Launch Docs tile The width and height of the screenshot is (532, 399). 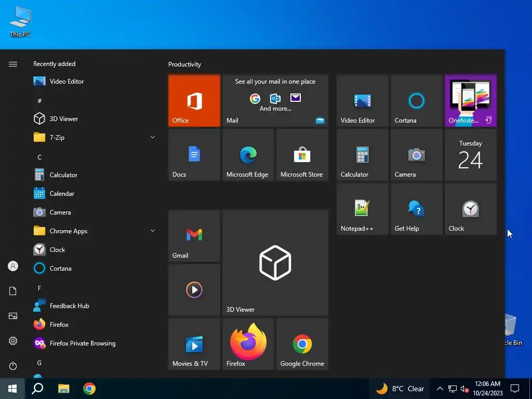tap(194, 155)
